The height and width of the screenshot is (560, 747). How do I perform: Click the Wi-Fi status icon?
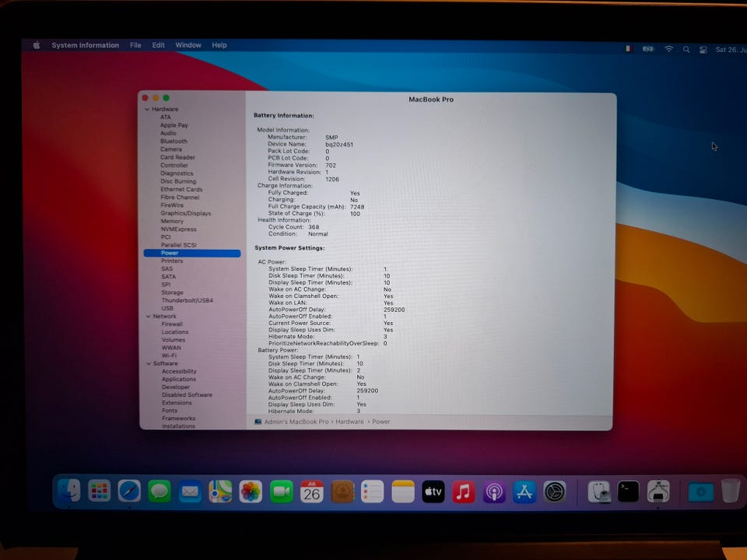[669, 49]
